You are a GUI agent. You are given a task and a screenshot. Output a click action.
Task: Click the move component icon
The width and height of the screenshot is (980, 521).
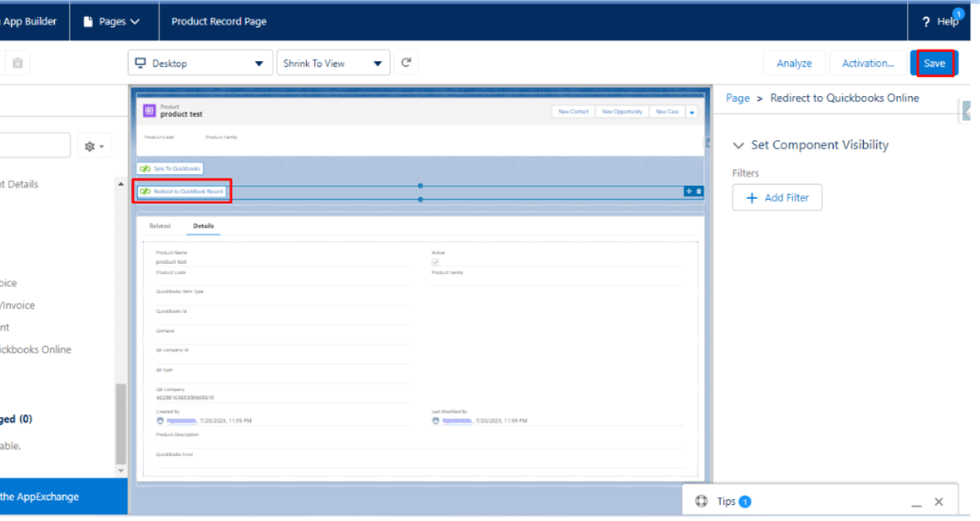[688, 191]
